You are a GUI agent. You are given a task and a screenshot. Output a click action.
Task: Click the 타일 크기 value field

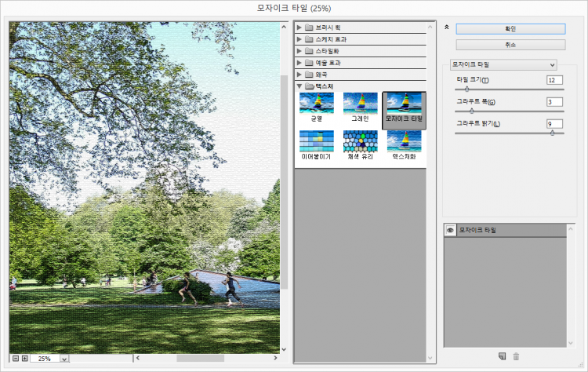554,80
